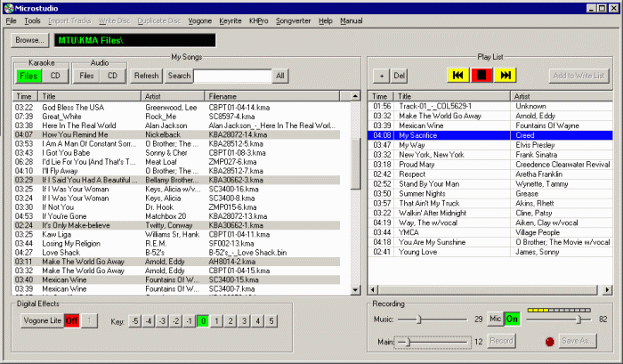
Task: Toggle the Mic On button
Action: coord(512,319)
